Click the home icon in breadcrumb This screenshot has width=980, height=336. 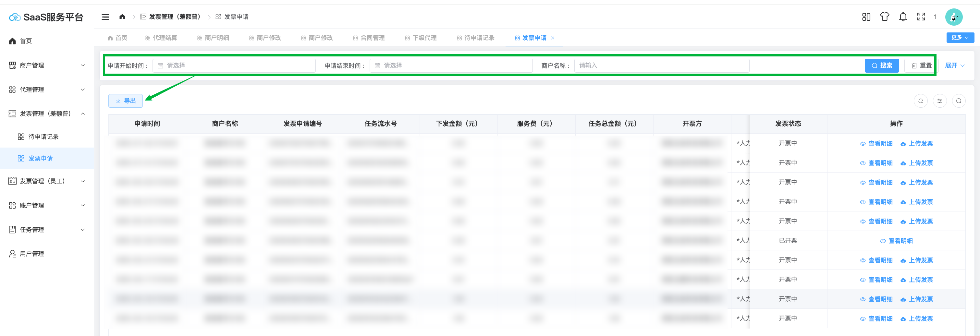point(122,17)
